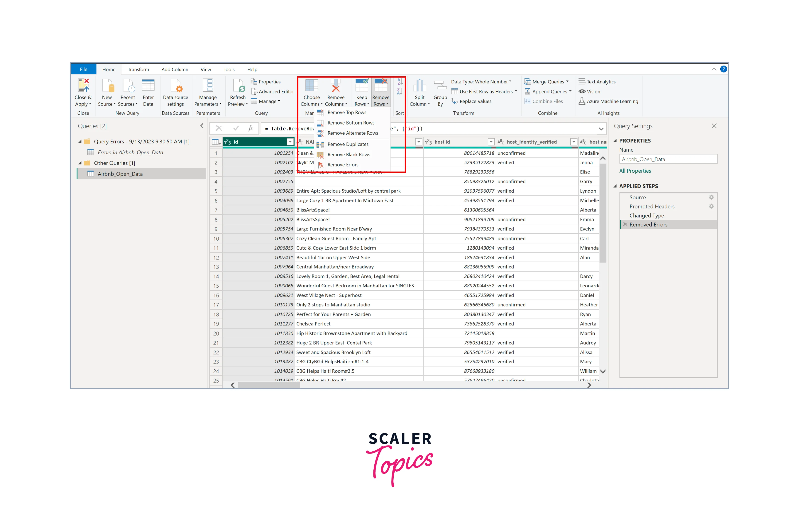Click the Split Column icon
Viewport: 799px width, 532px height.
[419, 86]
